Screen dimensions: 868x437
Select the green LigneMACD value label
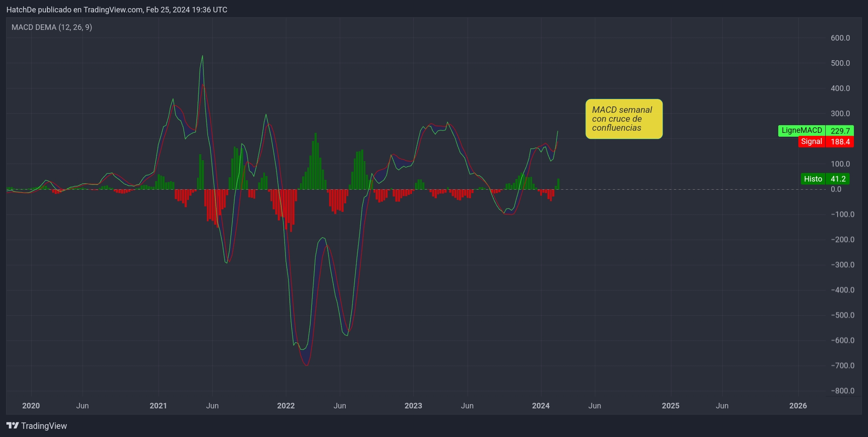pyautogui.click(x=839, y=131)
